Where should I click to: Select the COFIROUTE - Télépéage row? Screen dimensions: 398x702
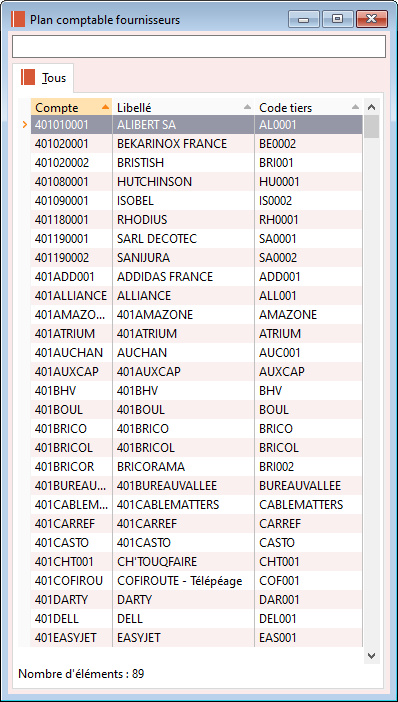pyautogui.click(x=197, y=581)
